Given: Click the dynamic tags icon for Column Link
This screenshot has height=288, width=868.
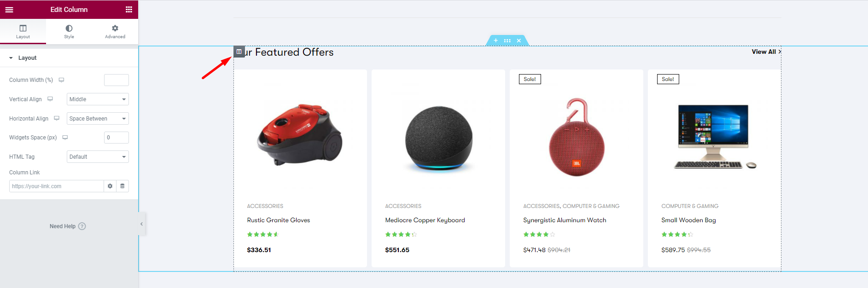Looking at the screenshot, I should [122, 186].
